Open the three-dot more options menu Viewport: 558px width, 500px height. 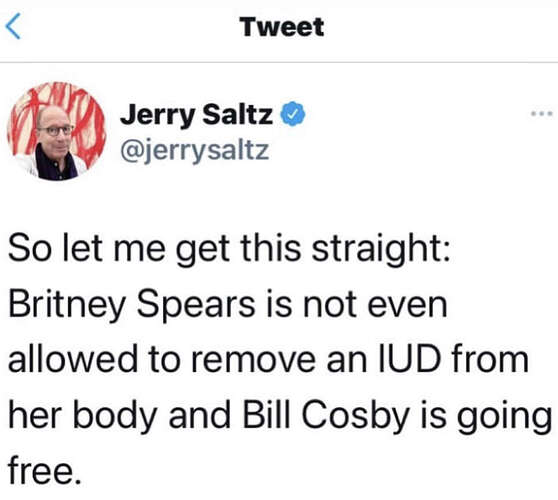point(542,114)
